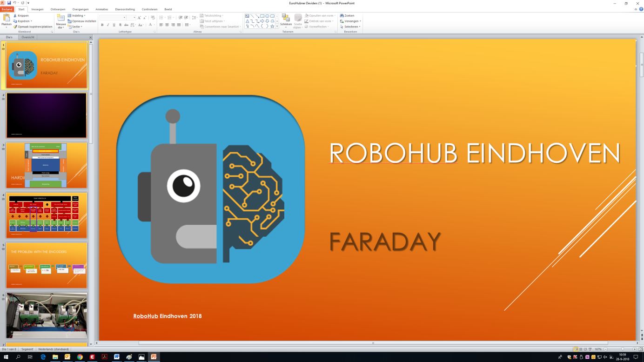Decrease font size with the small A
This screenshot has height=362, width=644.
point(145,18)
